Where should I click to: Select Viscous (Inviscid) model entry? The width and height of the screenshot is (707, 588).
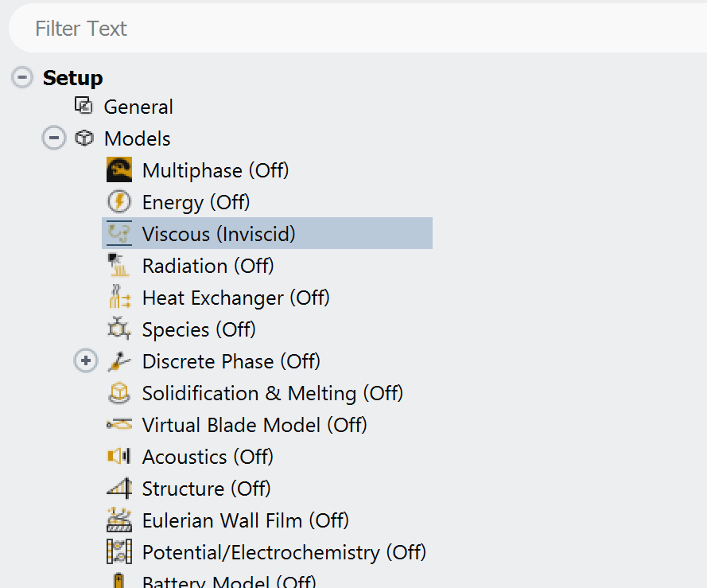218,234
